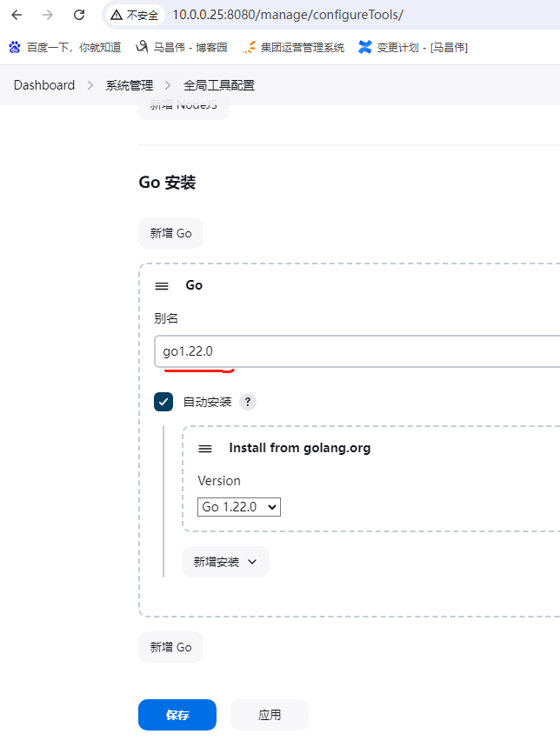Open the 集团运营管理系统 bookmark
The height and width of the screenshot is (754, 560).
293,47
